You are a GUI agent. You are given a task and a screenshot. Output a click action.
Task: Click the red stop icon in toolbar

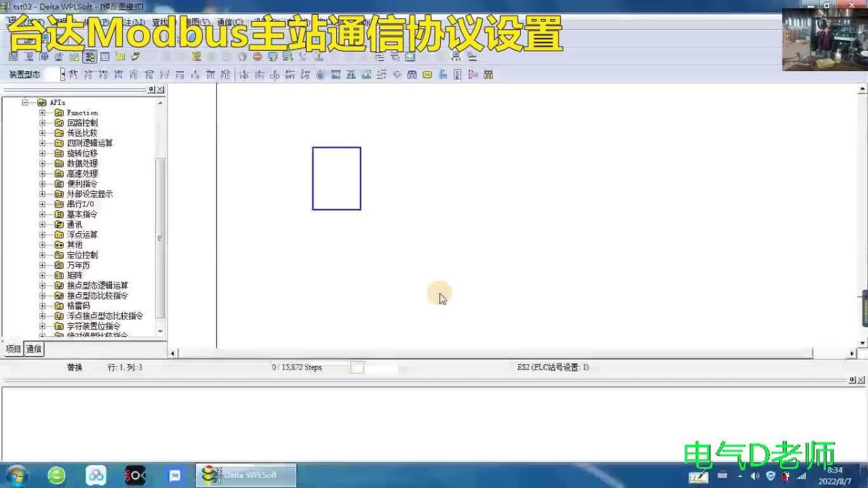click(257, 56)
